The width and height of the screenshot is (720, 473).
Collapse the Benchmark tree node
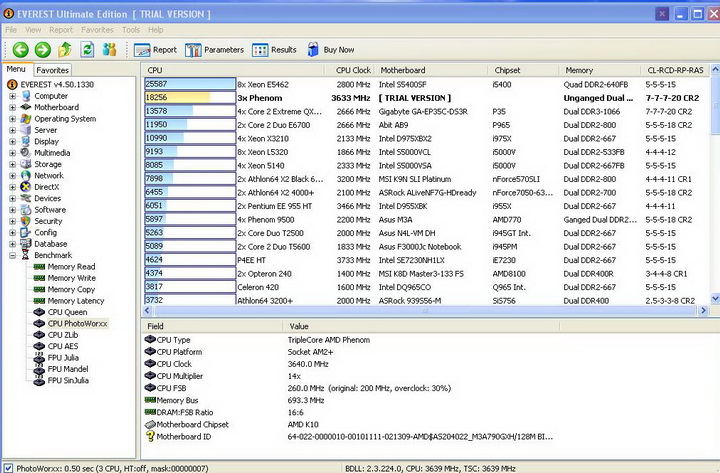(12, 255)
